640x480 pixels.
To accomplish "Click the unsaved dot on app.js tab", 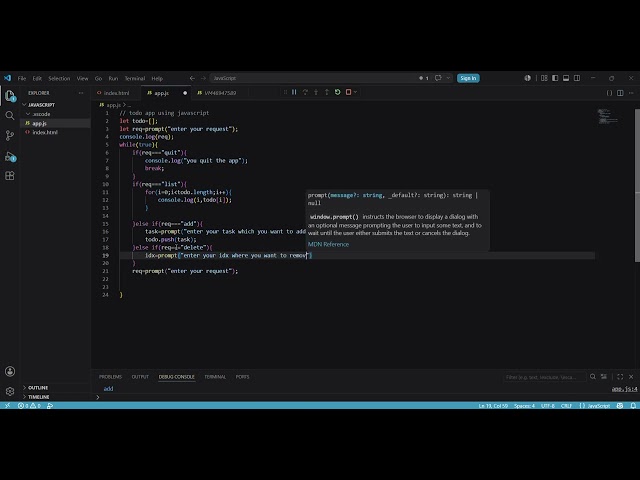I will [x=185, y=93].
